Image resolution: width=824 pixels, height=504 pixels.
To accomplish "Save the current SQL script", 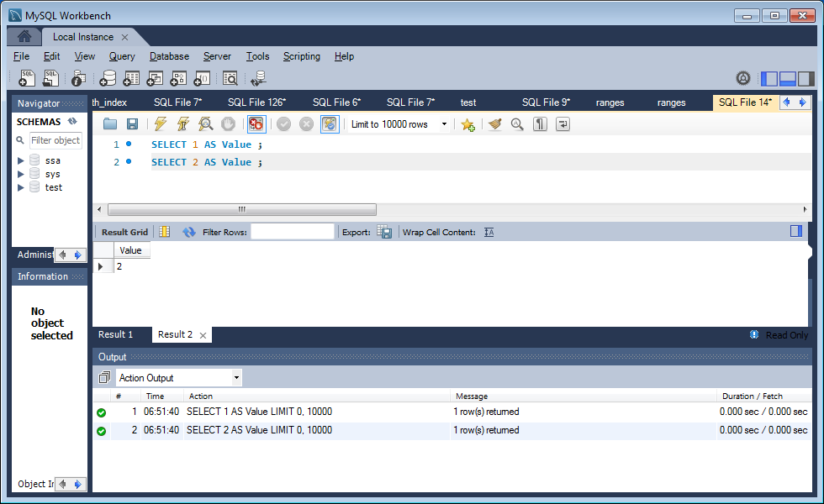I will click(x=134, y=123).
